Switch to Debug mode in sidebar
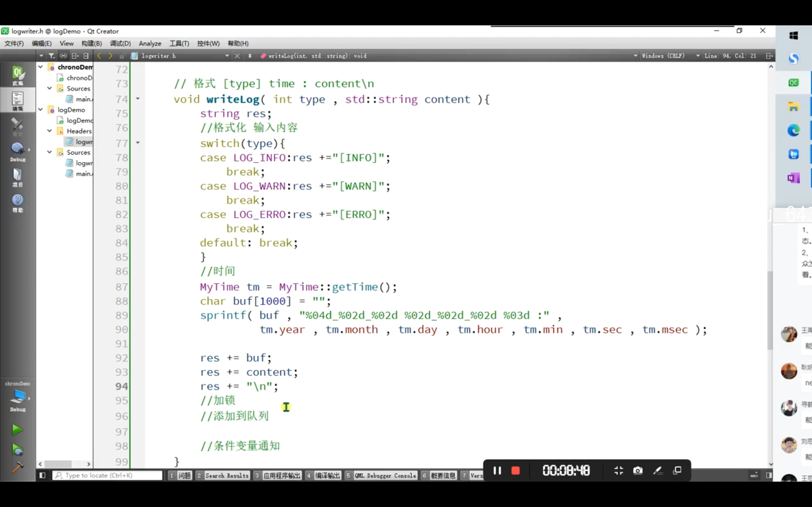 [17, 151]
